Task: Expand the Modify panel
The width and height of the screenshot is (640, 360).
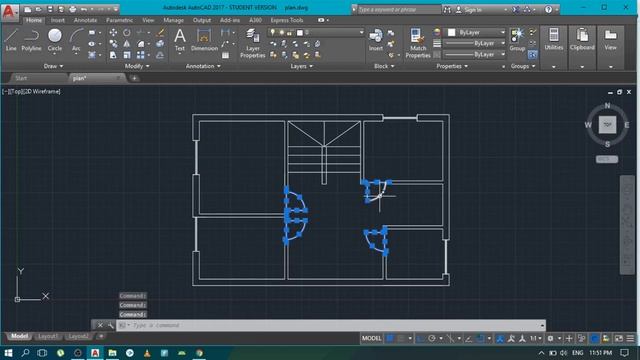Action: click(137, 66)
